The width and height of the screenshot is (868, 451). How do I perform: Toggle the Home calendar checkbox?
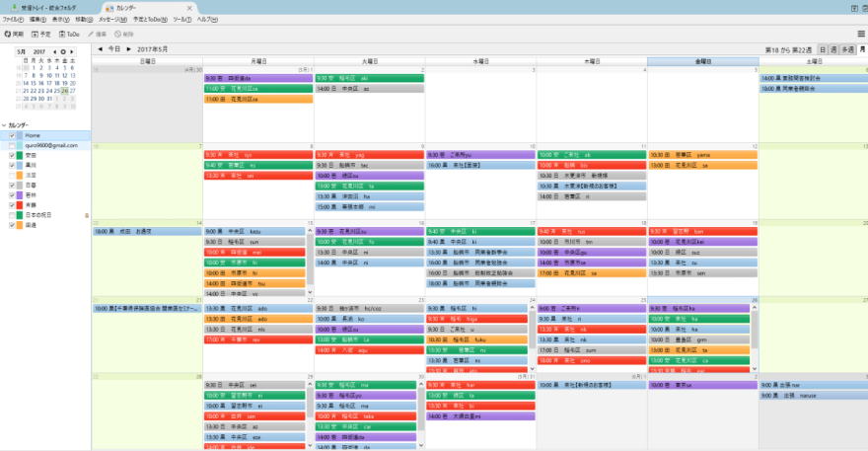coord(12,136)
